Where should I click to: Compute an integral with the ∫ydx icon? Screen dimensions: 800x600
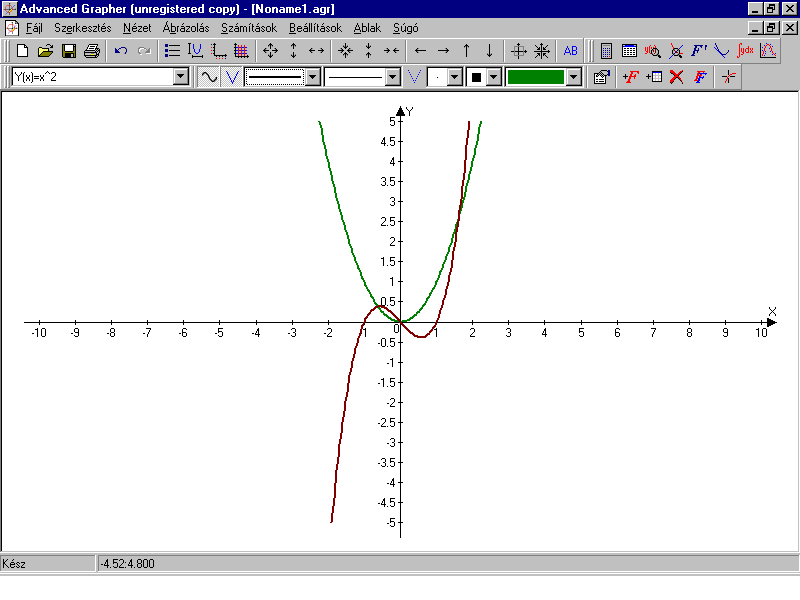coord(745,51)
